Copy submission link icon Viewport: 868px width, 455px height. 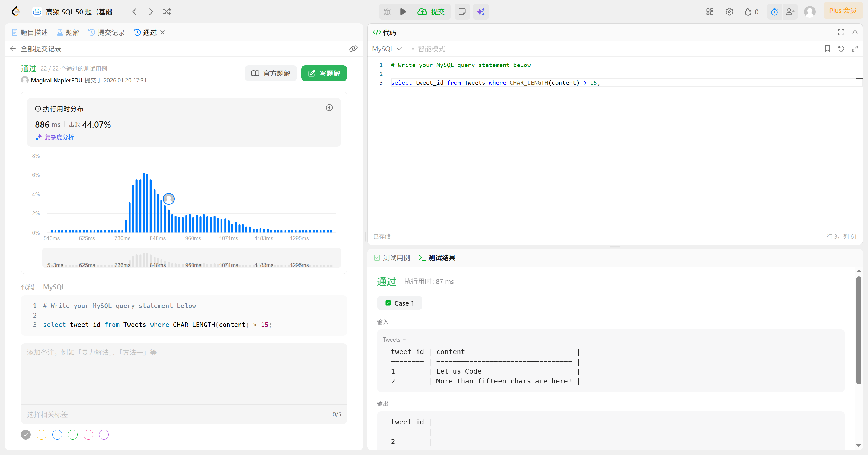(x=353, y=49)
